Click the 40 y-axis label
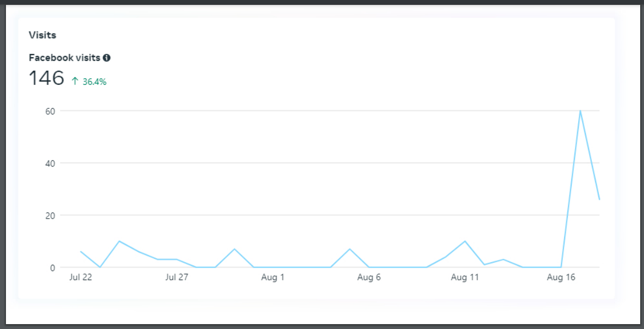The width and height of the screenshot is (644, 329). point(51,163)
